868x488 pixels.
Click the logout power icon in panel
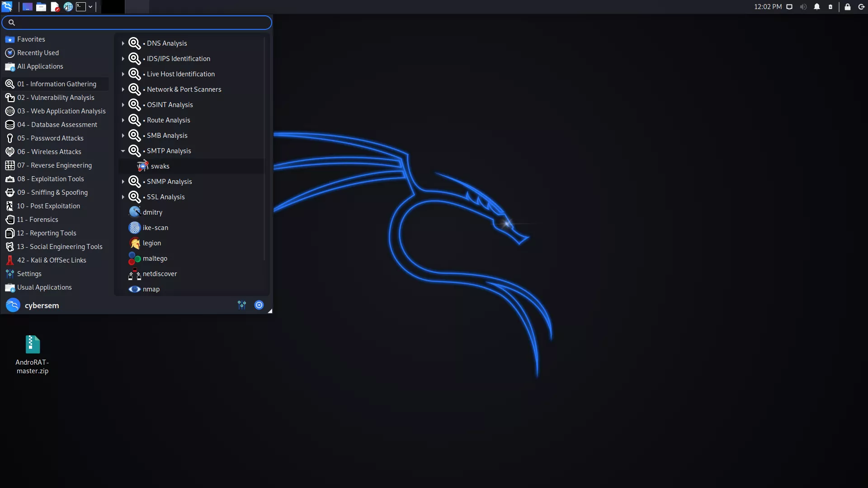coord(861,7)
